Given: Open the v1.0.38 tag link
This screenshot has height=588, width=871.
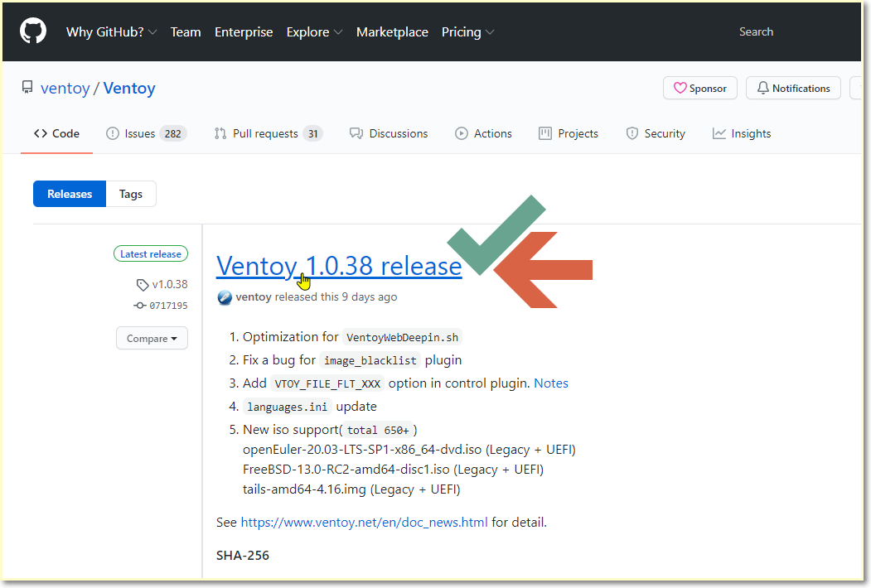Looking at the screenshot, I should click(170, 284).
